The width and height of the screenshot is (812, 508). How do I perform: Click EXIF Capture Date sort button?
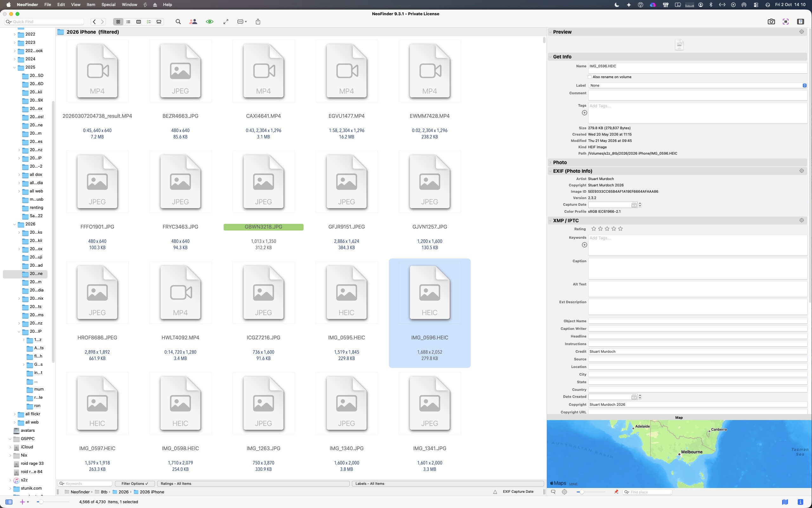pos(518,491)
